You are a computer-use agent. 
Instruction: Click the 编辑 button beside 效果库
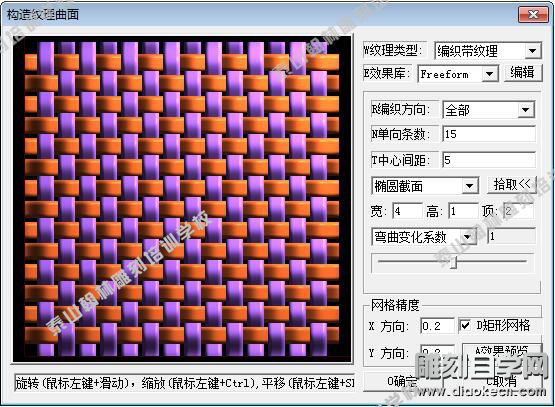[522, 73]
